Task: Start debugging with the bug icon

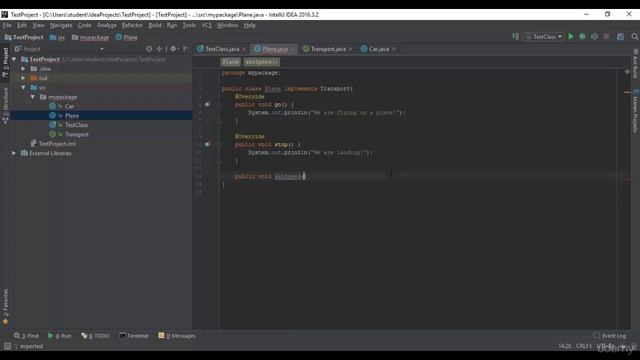Action: 582,37
